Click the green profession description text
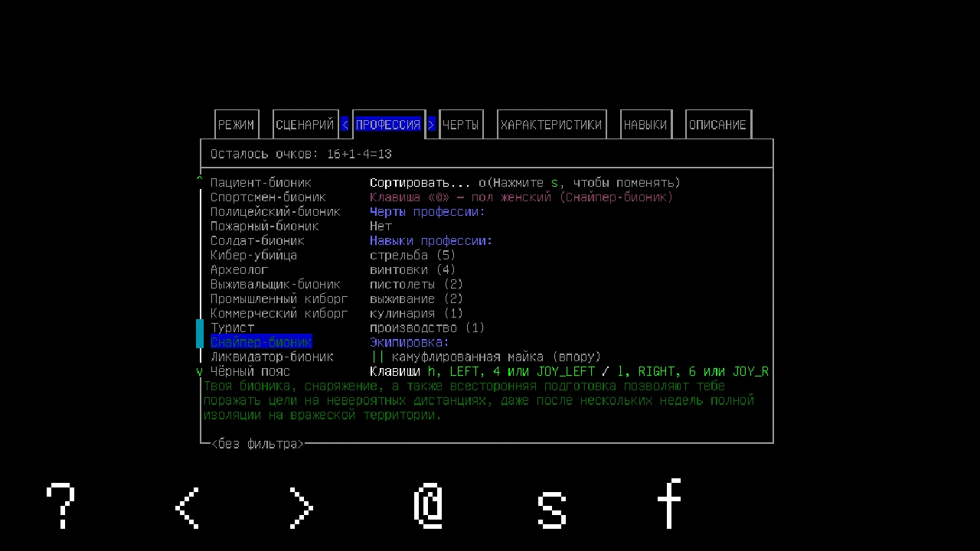The image size is (980, 551). point(479,401)
